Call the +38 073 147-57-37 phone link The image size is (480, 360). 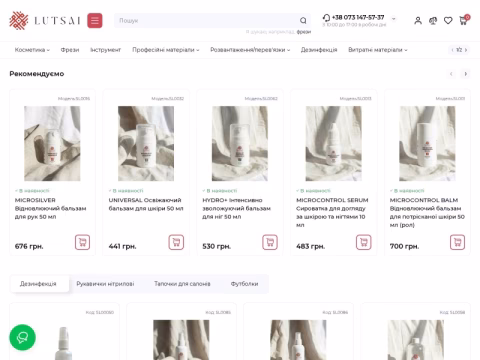(358, 17)
